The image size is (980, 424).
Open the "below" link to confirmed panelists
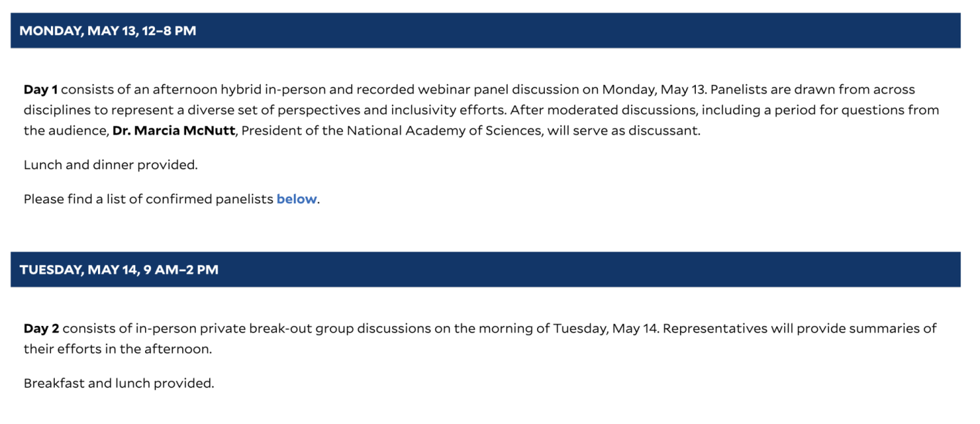click(297, 199)
